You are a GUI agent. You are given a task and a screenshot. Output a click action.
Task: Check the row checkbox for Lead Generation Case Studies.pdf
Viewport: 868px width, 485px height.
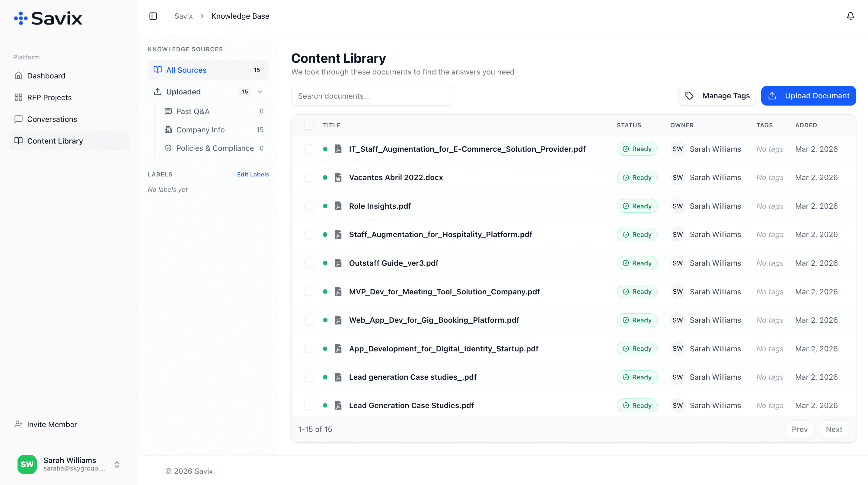tap(309, 405)
